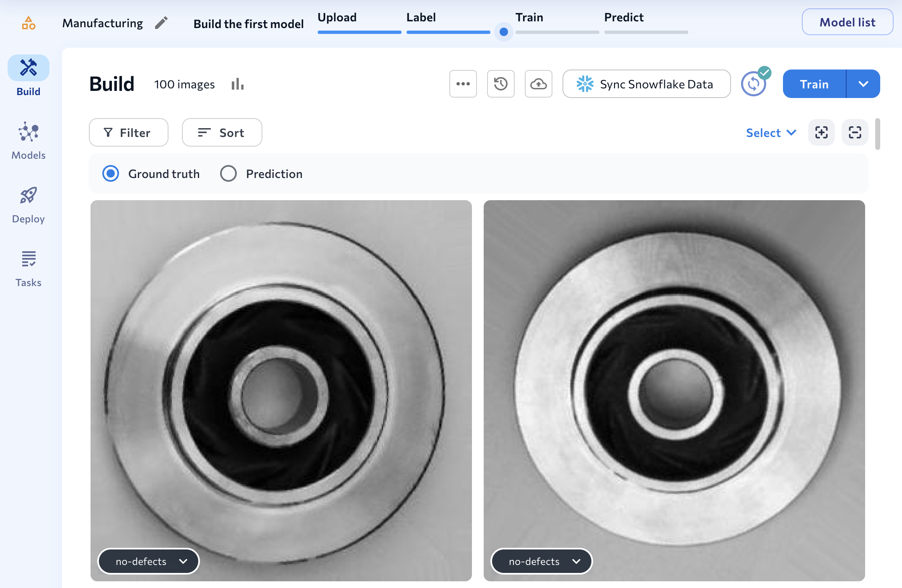Go to the Upload step tab
902x588 pixels.
click(337, 18)
